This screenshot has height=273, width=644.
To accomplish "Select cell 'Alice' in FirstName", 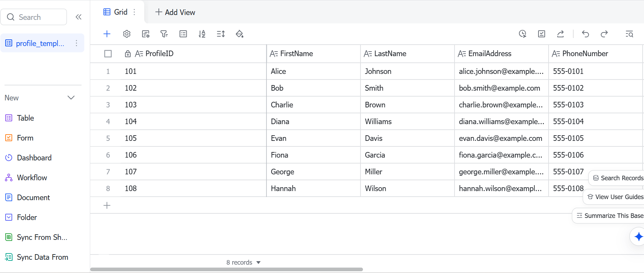I will [x=313, y=71].
